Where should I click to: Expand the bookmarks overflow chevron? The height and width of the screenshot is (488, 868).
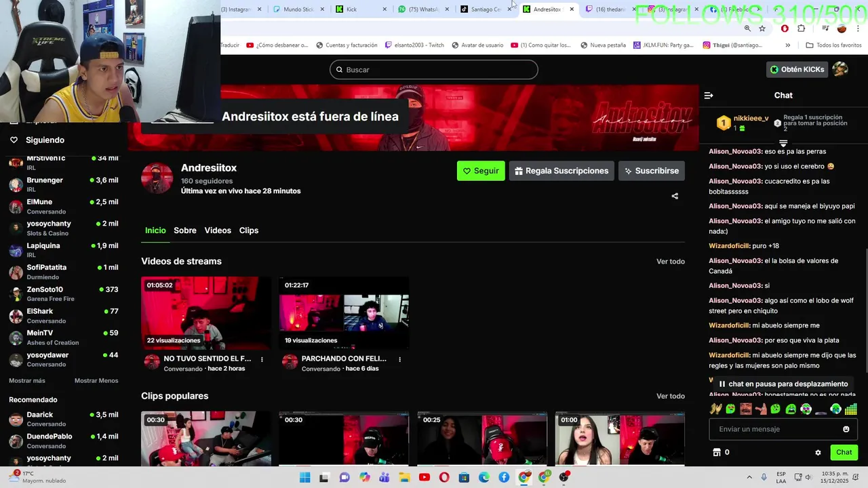(x=787, y=45)
